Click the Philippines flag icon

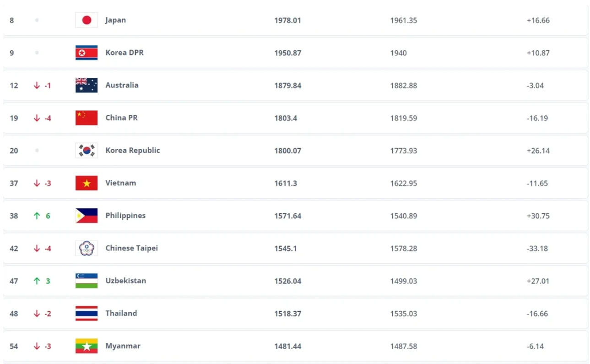tap(87, 216)
